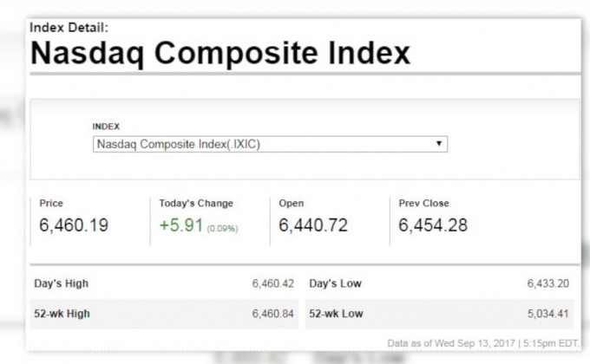Click the Day's Low value 6,433.20
This screenshot has width=590, height=364.
[547, 283]
